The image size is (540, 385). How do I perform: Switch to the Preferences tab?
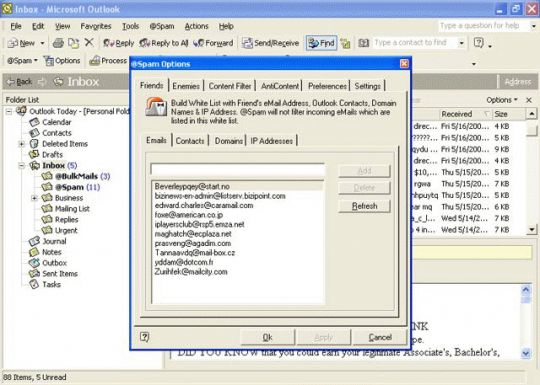(x=327, y=86)
